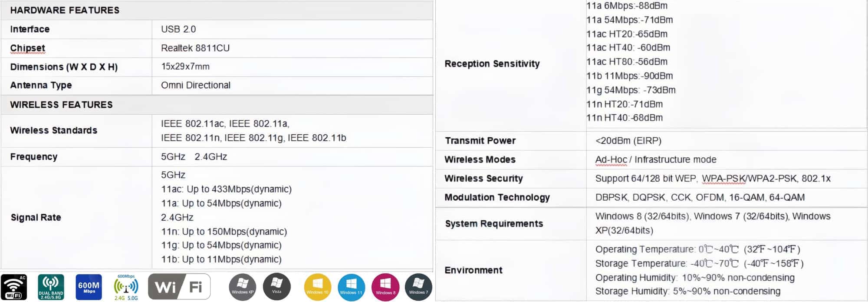This screenshot has height=302, width=868.
Task: Click the blue 600M Mbps badge
Action: coord(89,287)
